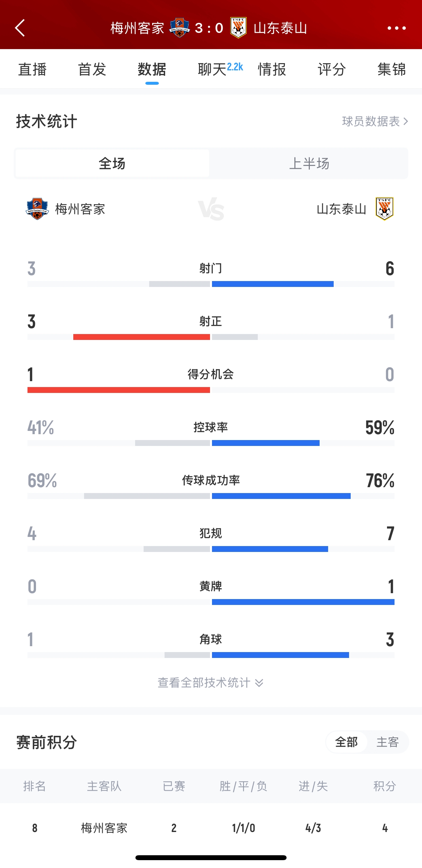Go to the 情报 tab
This screenshot has height=868, width=422.
pos(272,69)
